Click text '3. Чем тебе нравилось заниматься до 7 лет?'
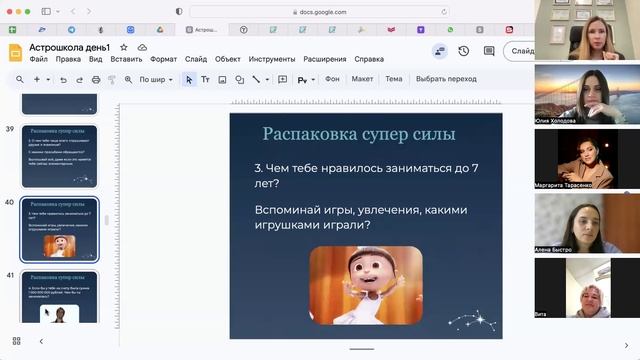This screenshot has width=640, height=360. click(366, 176)
